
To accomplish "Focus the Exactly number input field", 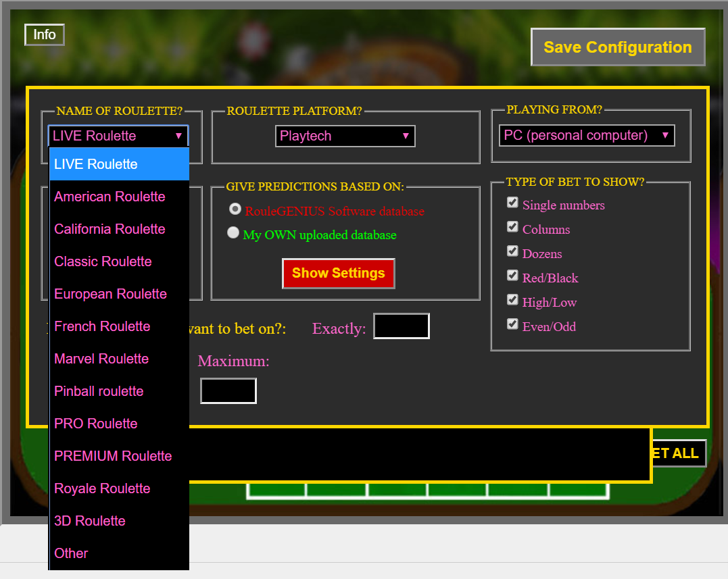I will [x=402, y=326].
